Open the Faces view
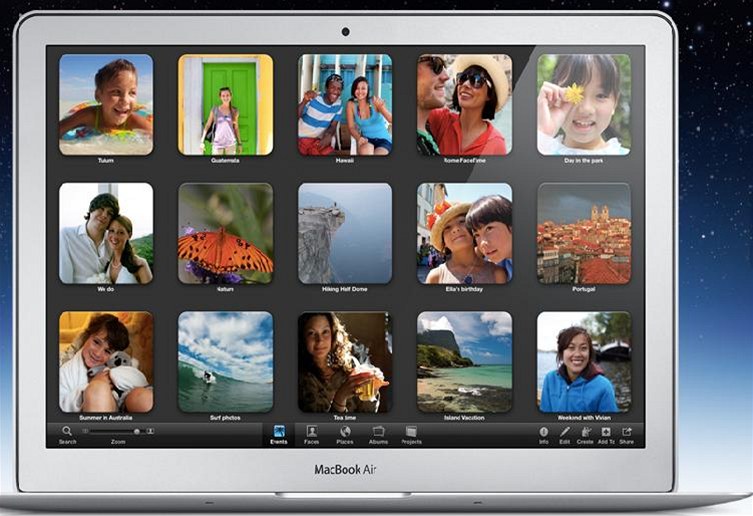Screen dimensions: 753x516 pyautogui.click(x=311, y=432)
